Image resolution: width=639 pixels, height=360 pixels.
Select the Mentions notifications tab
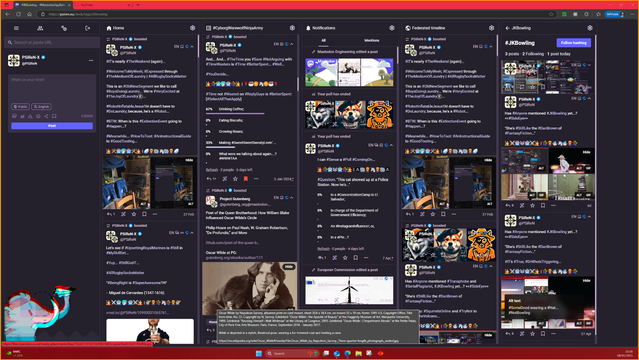click(x=371, y=40)
